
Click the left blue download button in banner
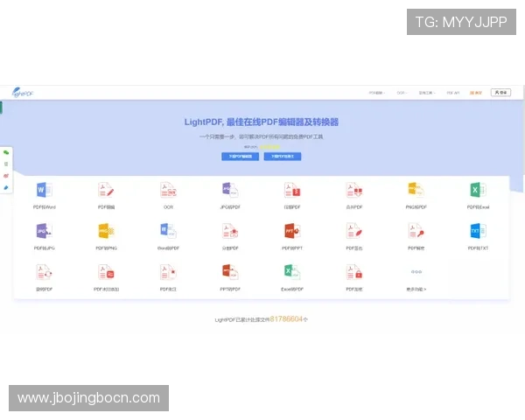point(240,157)
